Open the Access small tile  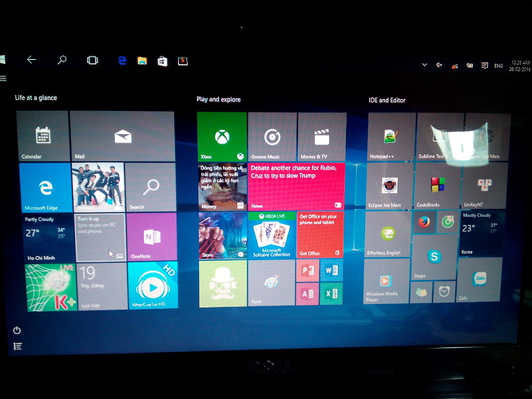308,294
